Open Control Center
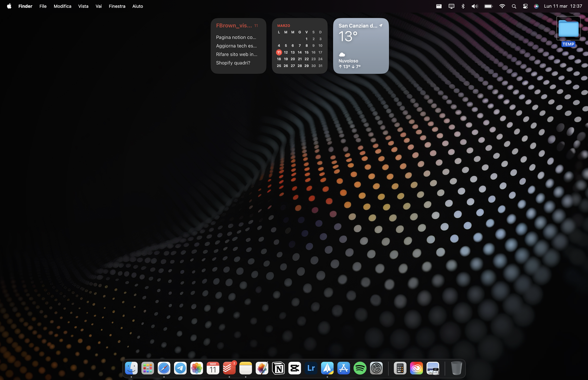 point(525,6)
